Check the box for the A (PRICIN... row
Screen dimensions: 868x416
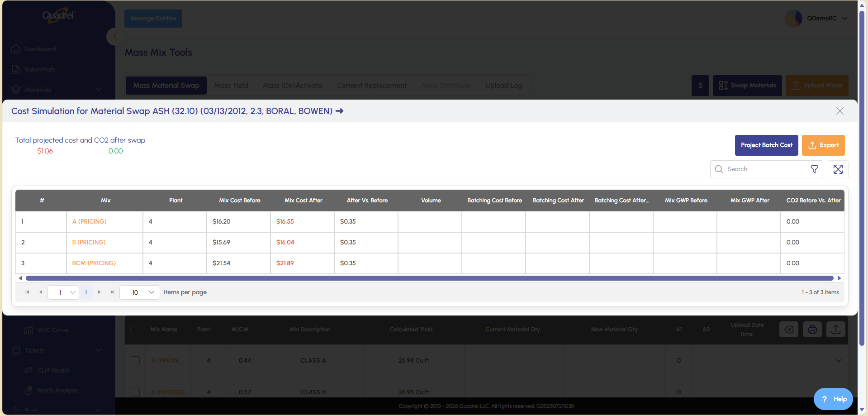[135, 361]
